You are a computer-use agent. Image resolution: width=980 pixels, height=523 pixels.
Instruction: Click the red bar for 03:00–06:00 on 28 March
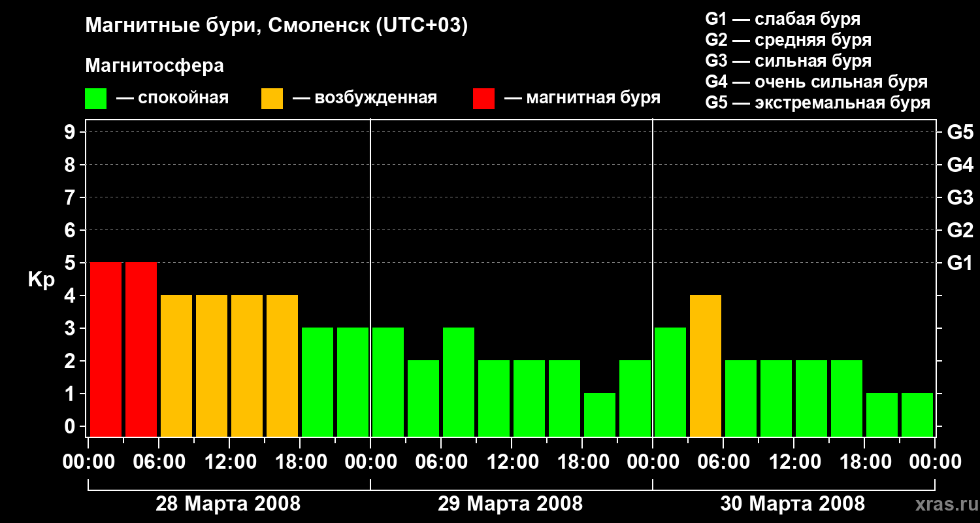141,349
